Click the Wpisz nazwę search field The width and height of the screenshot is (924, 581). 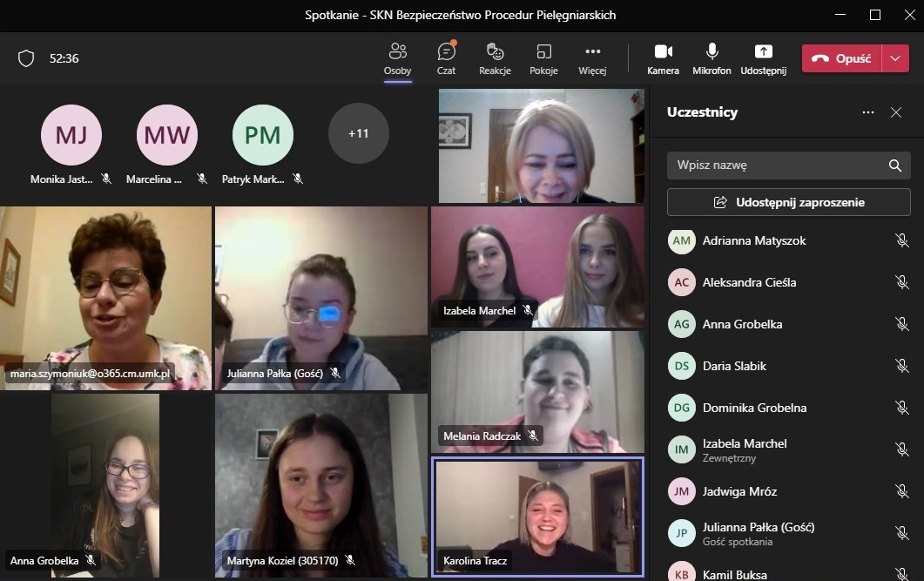click(775, 166)
